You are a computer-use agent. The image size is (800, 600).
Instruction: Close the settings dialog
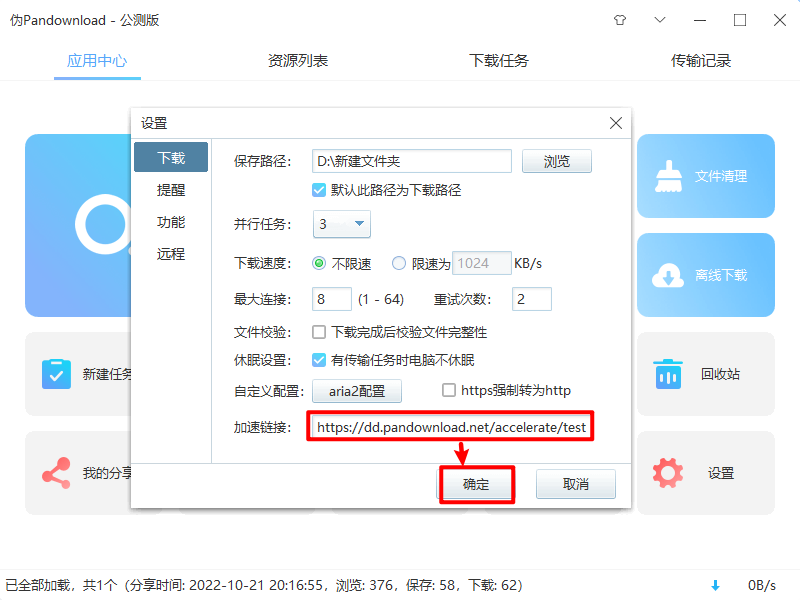[x=616, y=123]
